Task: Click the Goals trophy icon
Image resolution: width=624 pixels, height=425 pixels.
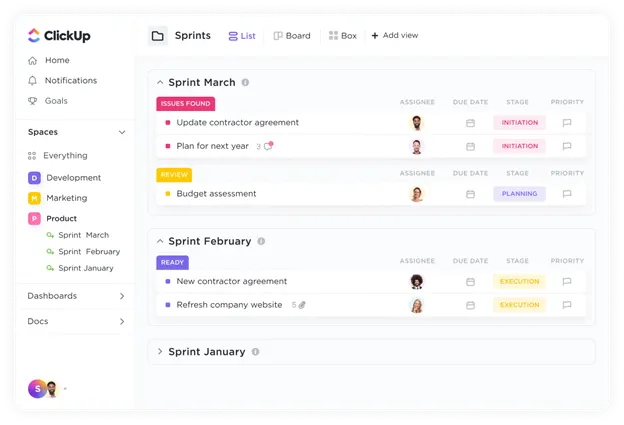Action: [x=33, y=101]
